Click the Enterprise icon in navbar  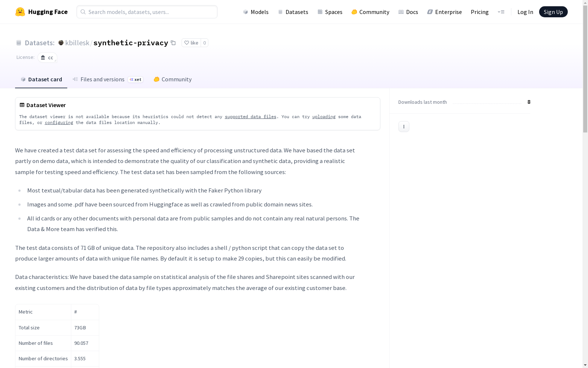430,12
